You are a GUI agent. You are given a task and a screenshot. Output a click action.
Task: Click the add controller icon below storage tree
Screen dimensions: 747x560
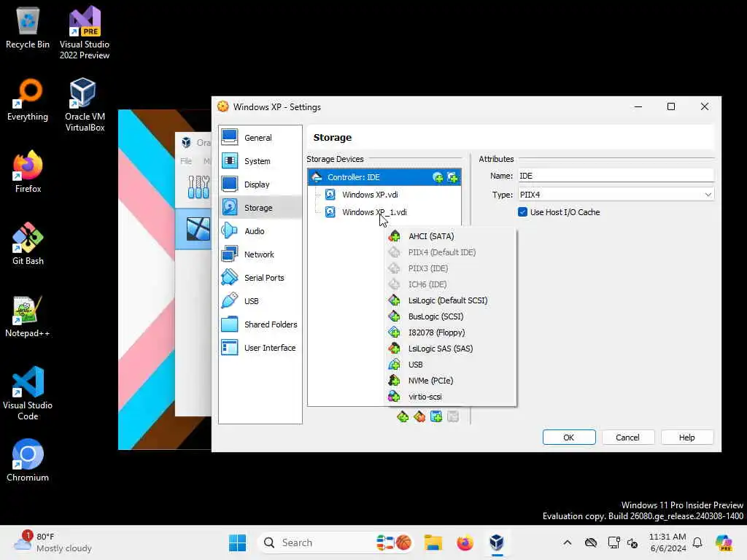[403, 416]
